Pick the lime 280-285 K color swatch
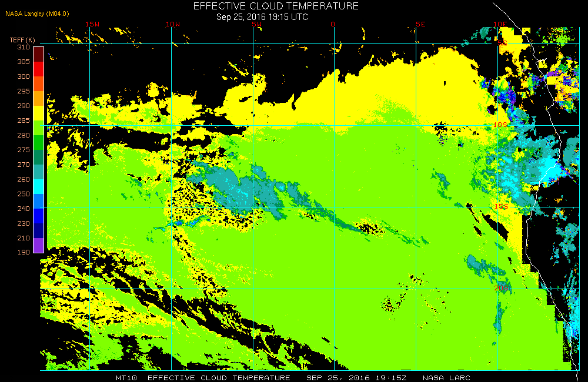 [x=39, y=128]
